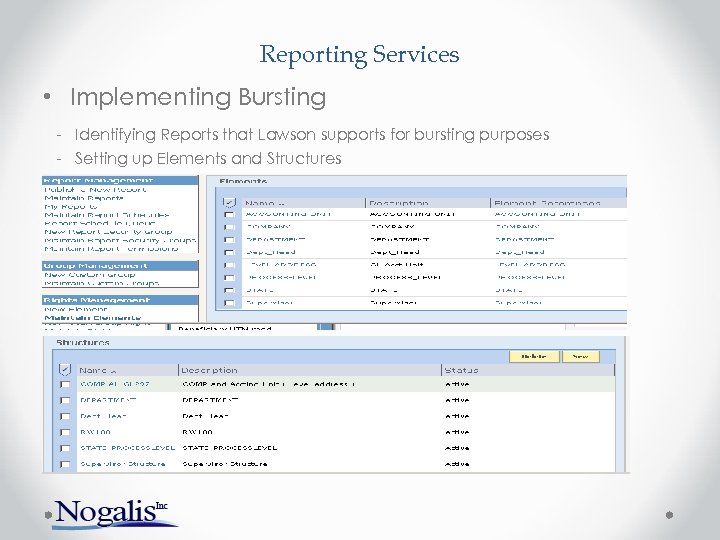Open Maintain Elements link
This screenshot has height=540, width=720.
(93, 318)
